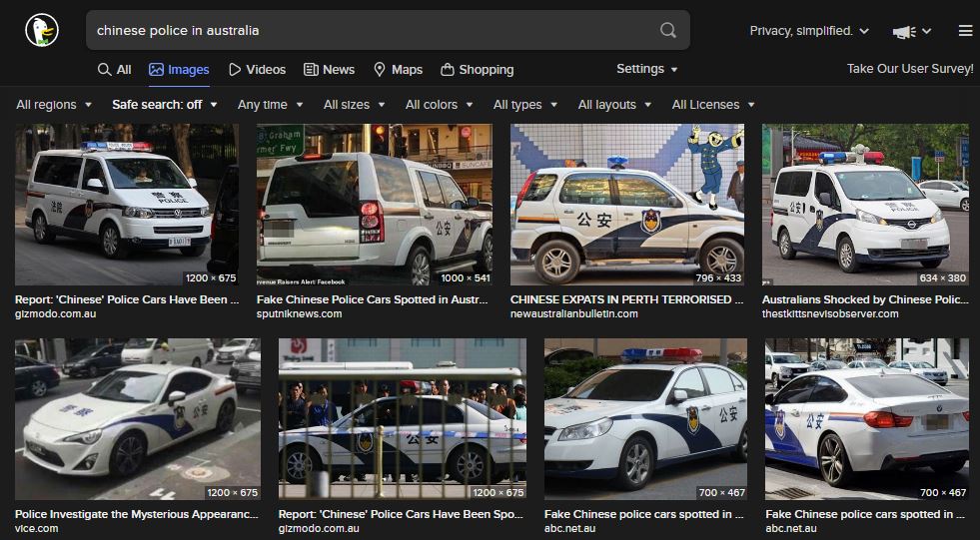Viewport: 980px width, 540px height.
Task: Click the vice.com source text
Action: coord(36,528)
